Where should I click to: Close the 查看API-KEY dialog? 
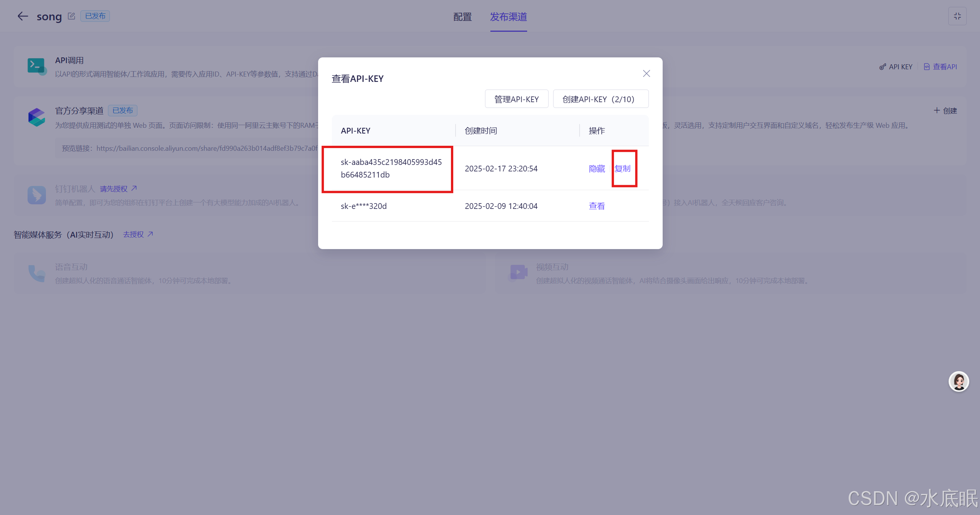pos(646,73)
